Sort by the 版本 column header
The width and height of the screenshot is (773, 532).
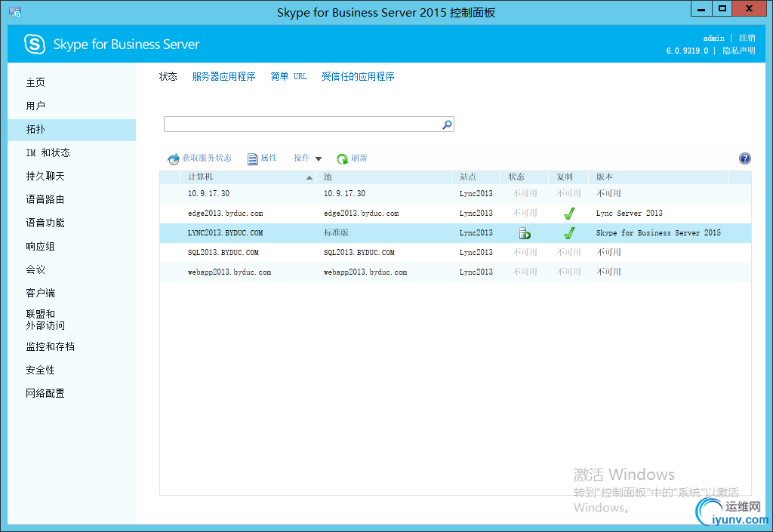(x=658, y=177)
